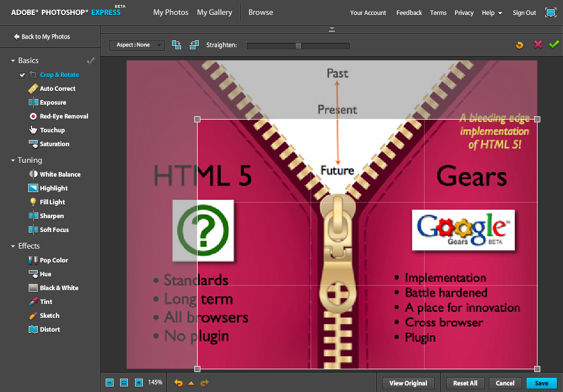Click the top-left crop handle
The width and height of the screenshot is (563, 392).
click(197, 119)
